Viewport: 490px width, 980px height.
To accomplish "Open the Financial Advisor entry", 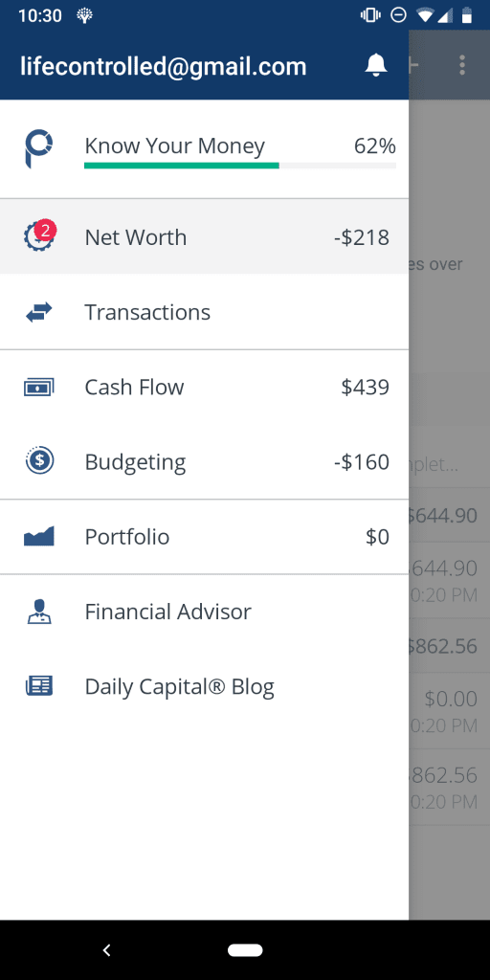I will (x=205, y=612).
